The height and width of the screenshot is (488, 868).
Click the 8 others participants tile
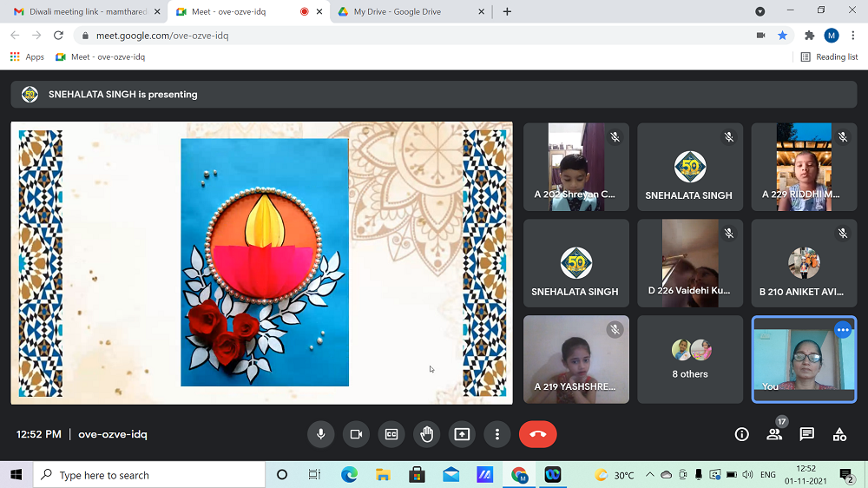pyautogui.click(x=690, y=359)
